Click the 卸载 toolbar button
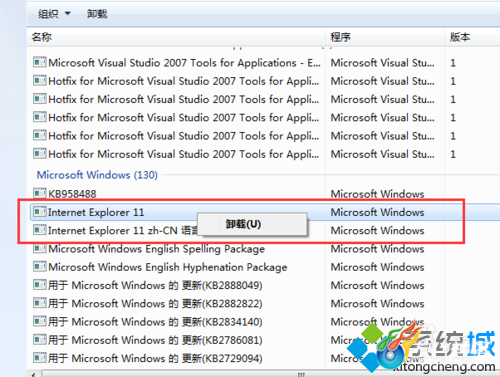500x377 pixels. [x=97, y=14]
